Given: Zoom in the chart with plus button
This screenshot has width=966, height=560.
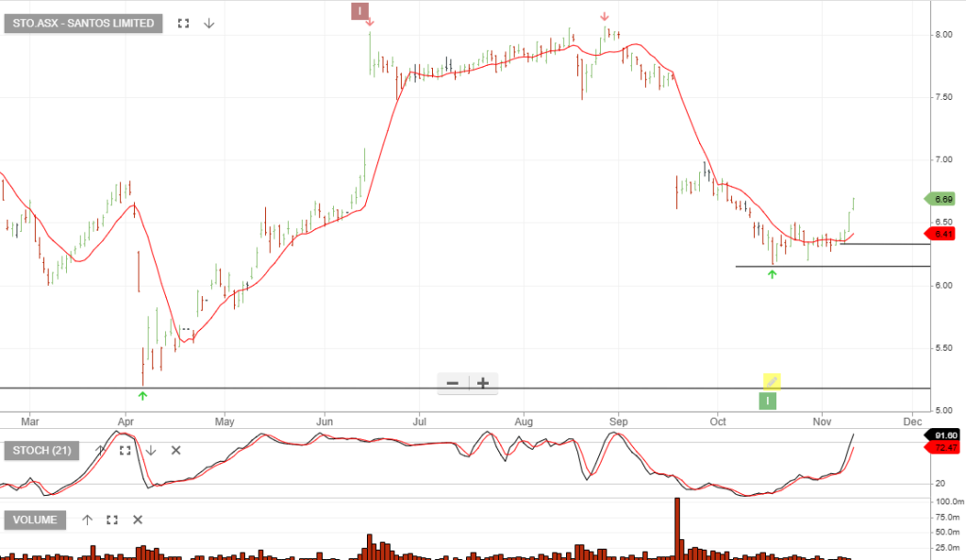Looking at the screenshot, I should 482,383.
